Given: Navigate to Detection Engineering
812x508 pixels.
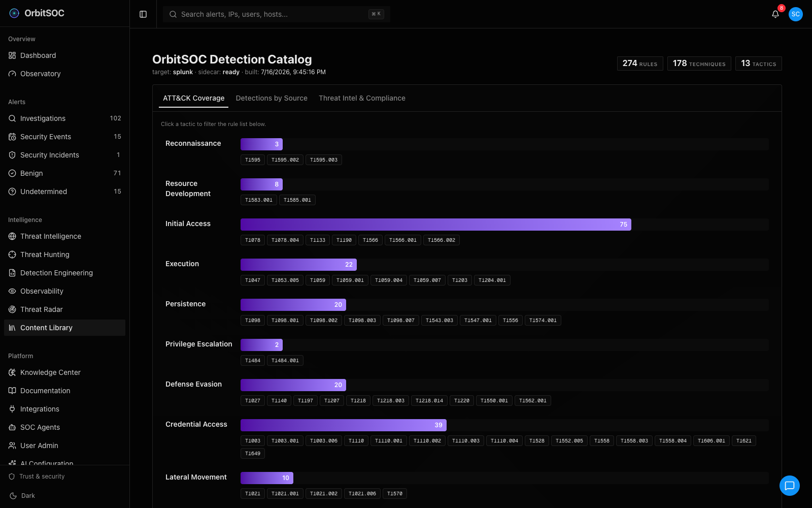Looking at the screenshot, I should pyautogui.click(x=64, y=273).
